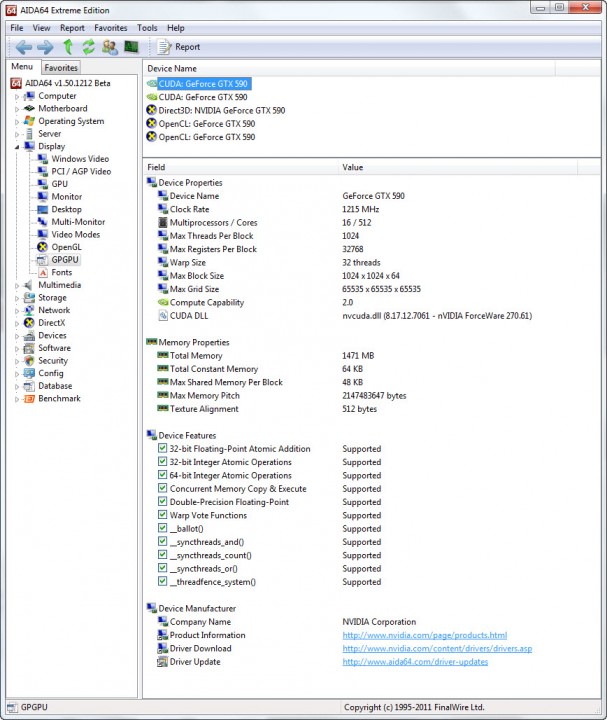The width and height of the screenshot is (607, 720).
Task: Select Computer icon in tree
Action: (29, 96)
